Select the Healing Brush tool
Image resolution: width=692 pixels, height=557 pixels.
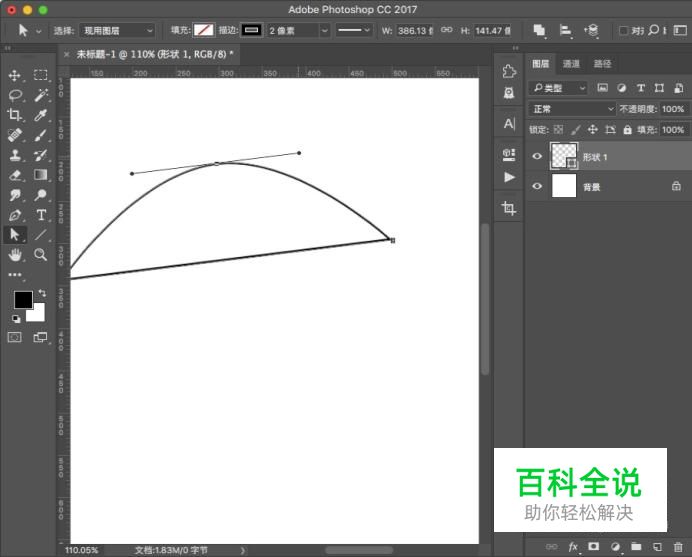coord(15,135)
